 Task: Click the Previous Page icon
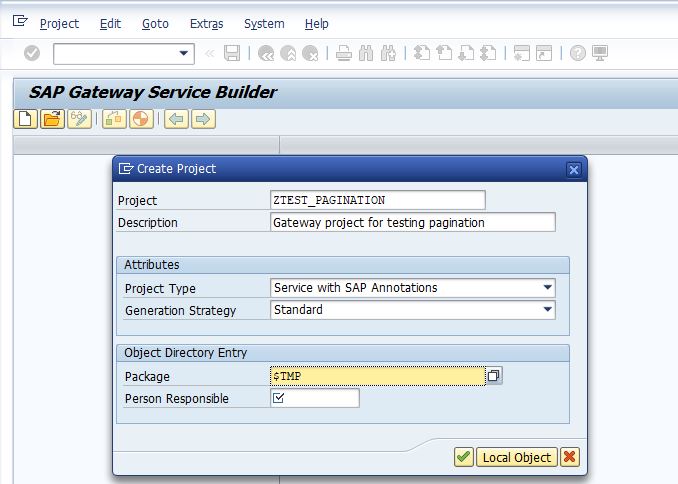pos(444,53)
